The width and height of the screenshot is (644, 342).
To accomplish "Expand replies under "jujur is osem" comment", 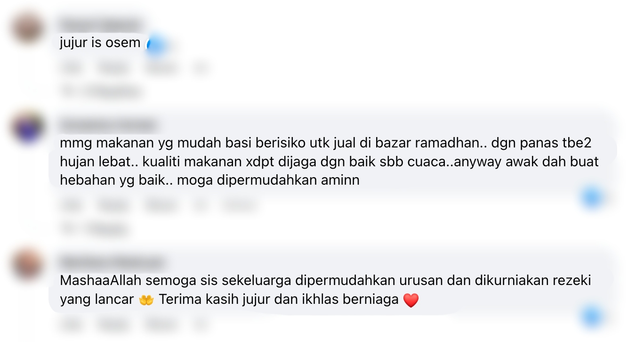I will [101, 91].
